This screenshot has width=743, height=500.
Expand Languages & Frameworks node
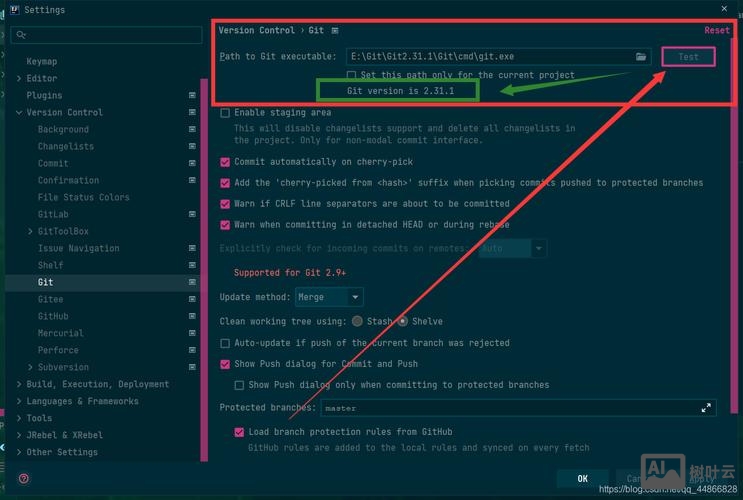[x=19, y=401]
